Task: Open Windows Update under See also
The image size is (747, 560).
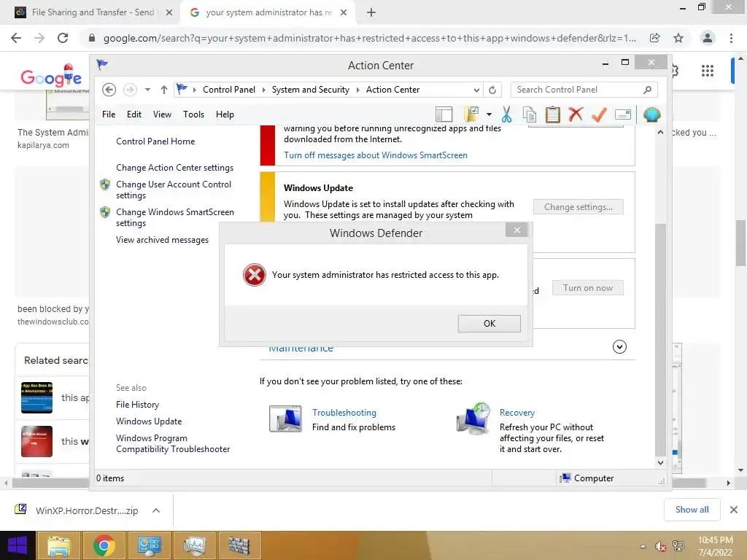Action: (149, 421)
